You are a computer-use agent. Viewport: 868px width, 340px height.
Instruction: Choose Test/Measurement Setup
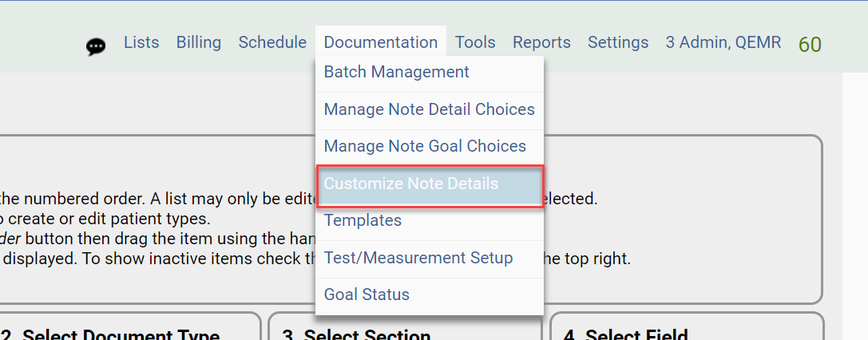coord(418,258)
